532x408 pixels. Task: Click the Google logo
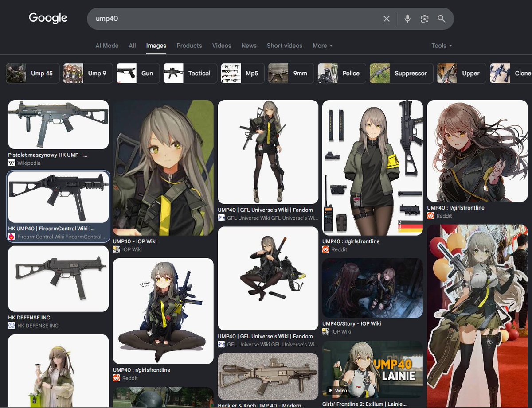tap(48, 18)
